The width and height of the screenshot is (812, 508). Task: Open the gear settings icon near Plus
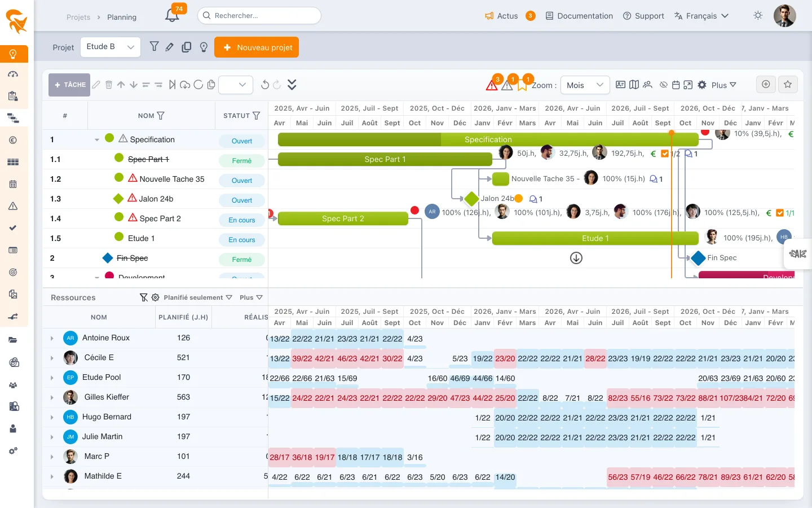pos(702,85)
